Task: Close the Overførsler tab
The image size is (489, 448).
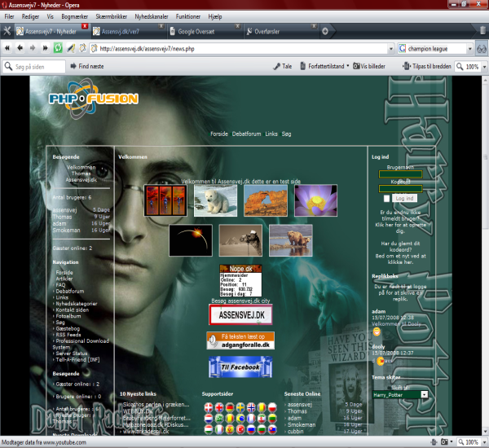Action: (x=314, y=26)
